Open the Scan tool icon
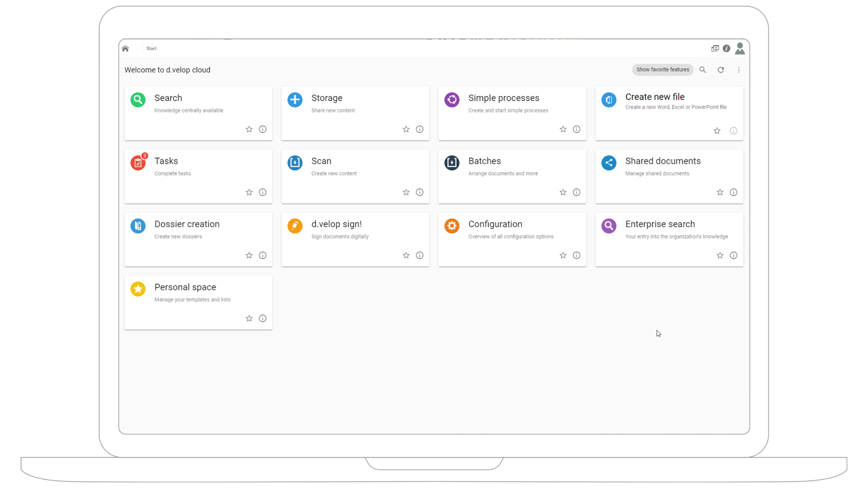 (x=295, y=163)
